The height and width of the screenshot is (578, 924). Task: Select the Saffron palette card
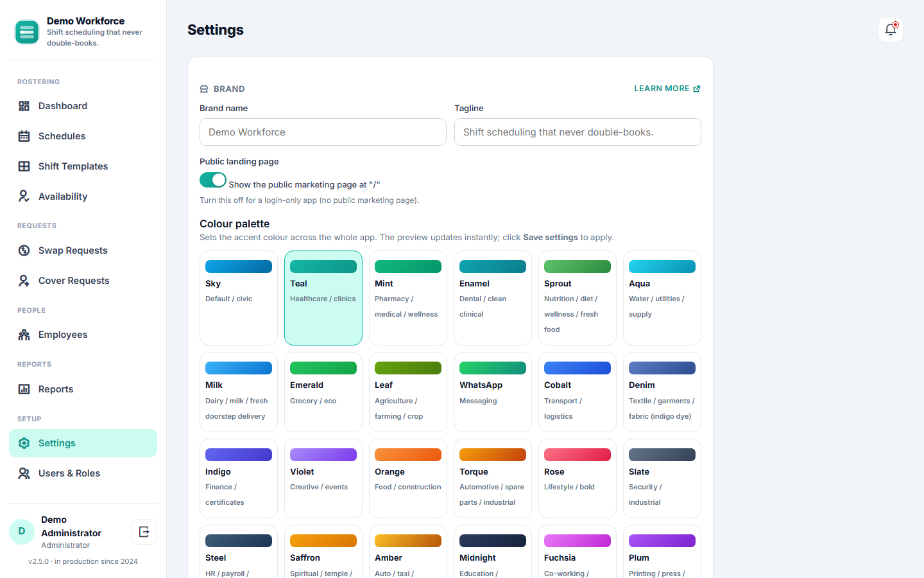click(323, 552)
